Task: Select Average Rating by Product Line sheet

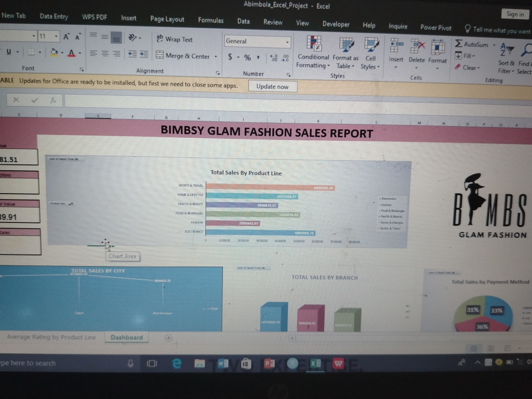Action: point(51,337)
